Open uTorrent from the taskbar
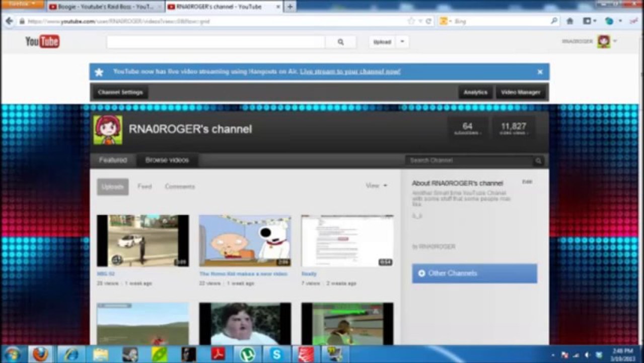The image size is (644, 363). click(x=247, y=354)
